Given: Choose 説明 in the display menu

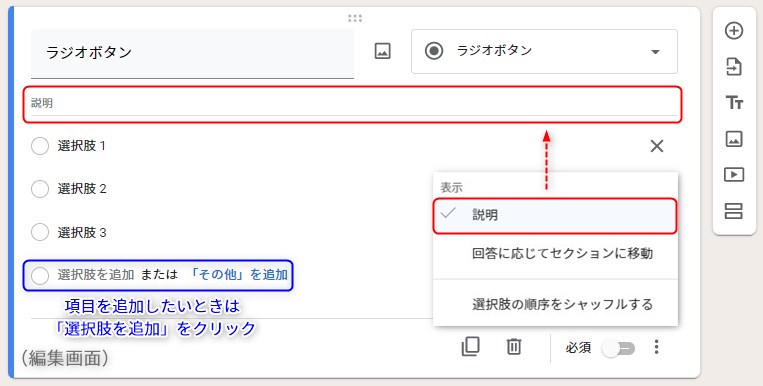Looking at the screenshot, I should 555,216.
